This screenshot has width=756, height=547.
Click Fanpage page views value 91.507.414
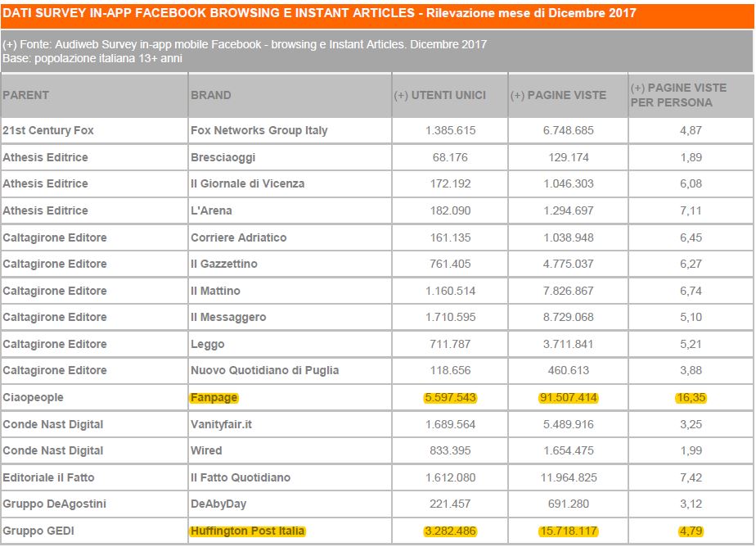click(x=569, y=397)
